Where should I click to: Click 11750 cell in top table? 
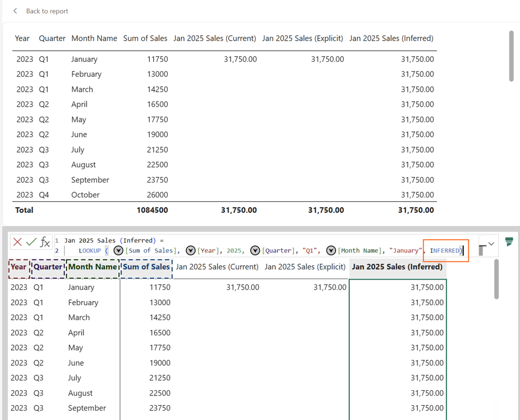157,59
